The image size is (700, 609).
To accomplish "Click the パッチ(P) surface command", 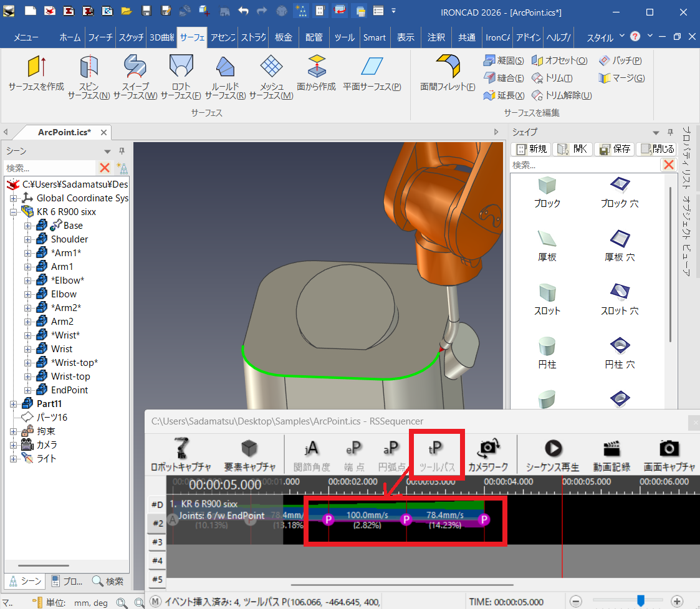I will pos(620,60).
